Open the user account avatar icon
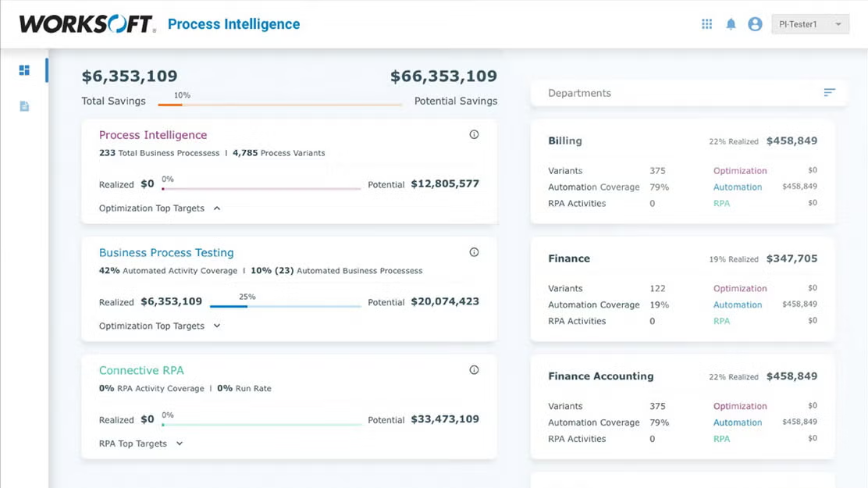 pos(754,23)
